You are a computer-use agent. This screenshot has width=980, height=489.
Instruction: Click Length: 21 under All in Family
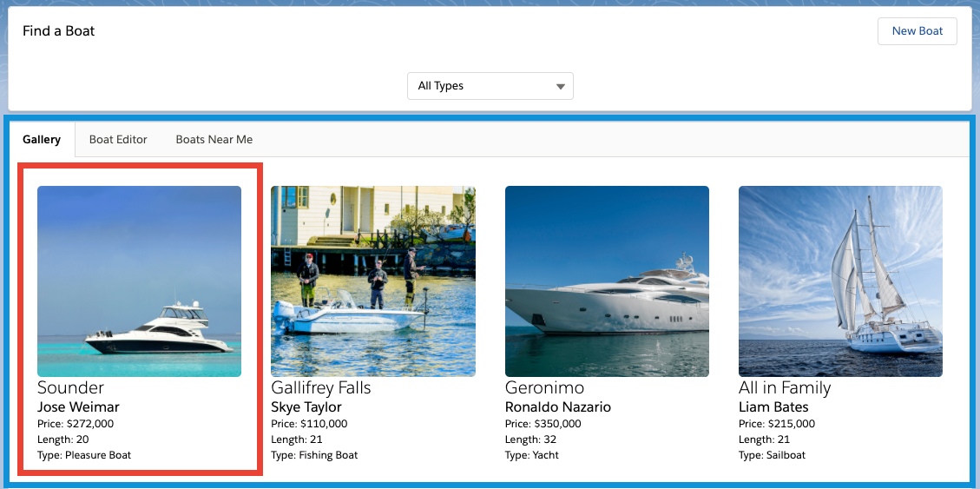765,439
